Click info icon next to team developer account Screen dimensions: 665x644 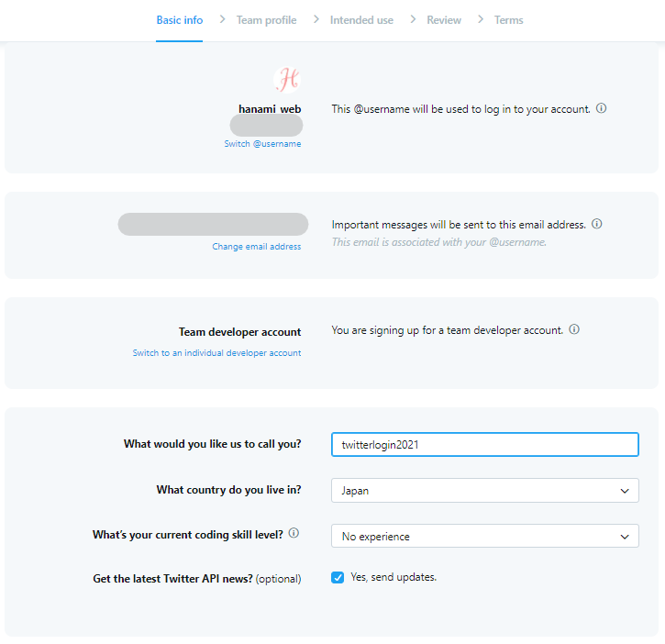point(574,330)
